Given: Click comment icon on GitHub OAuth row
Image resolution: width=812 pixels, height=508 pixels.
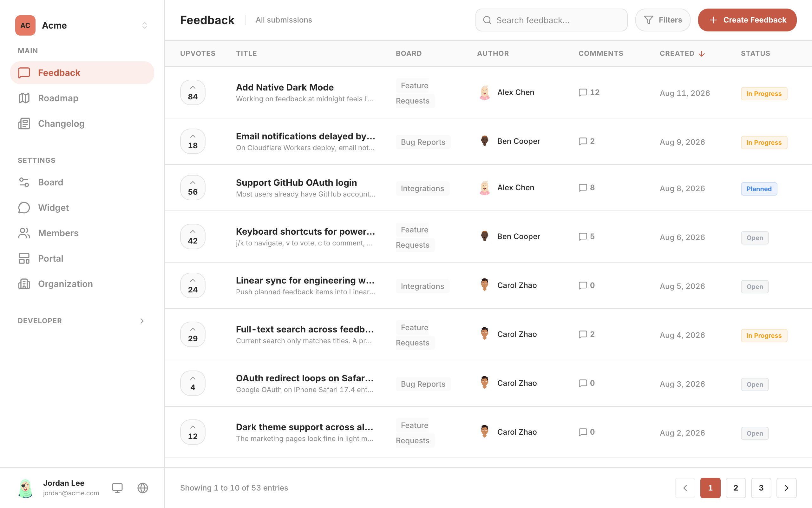Looking at the screenshot, I should [x=583, y=188].
